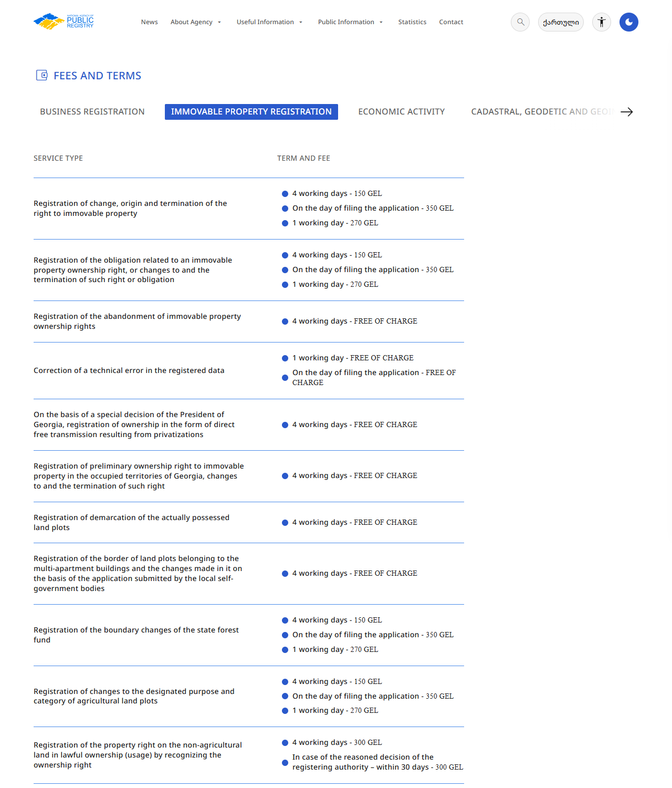Expand the Public Information dropdown

click(x=350, y=22)
